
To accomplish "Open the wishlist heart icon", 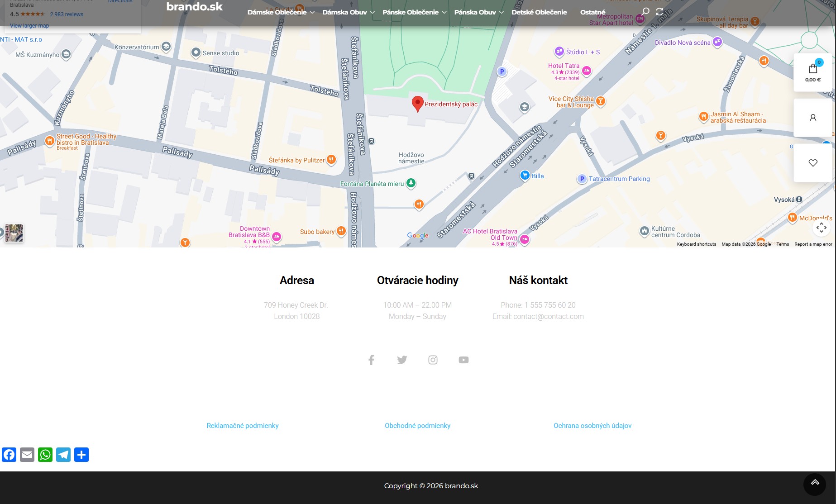I will [x=812, y=163].
